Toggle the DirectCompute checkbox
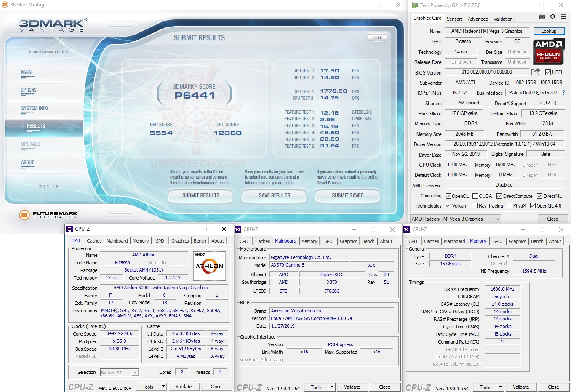This screenshot has height=392, width=571. pyautogui.click(x=499, y=196)
